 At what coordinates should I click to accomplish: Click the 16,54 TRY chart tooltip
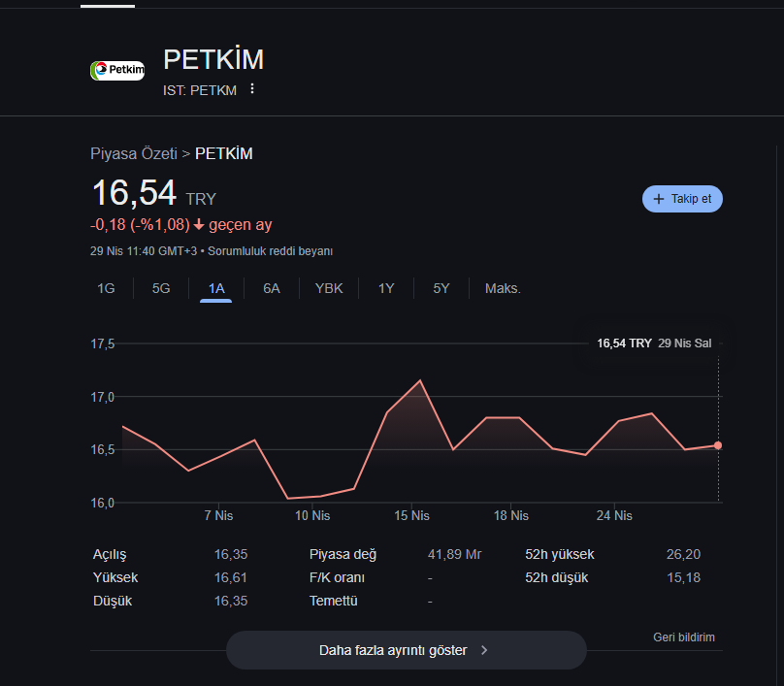654,343
